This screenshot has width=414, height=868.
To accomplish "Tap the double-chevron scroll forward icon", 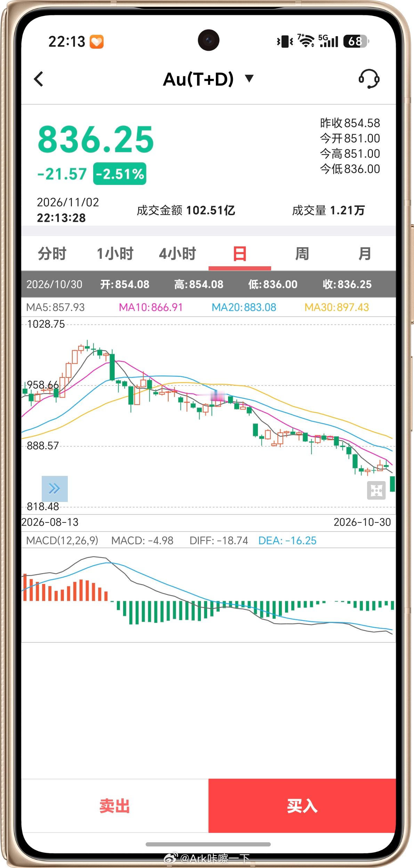I will 55,488.
